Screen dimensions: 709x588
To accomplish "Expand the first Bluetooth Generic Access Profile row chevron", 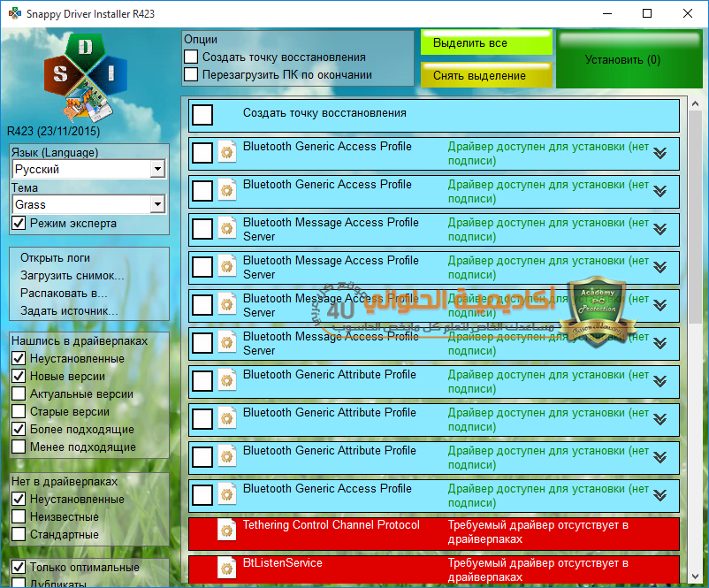I will [660, 153].
